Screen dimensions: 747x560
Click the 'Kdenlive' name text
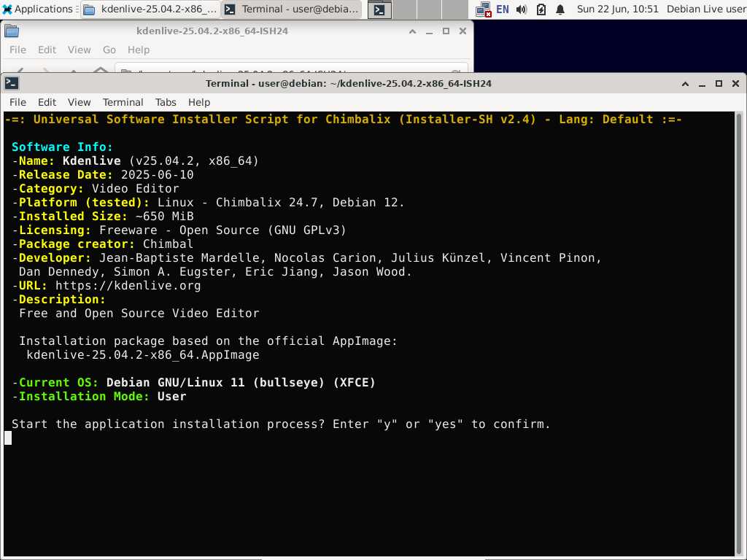pos(91,161)
